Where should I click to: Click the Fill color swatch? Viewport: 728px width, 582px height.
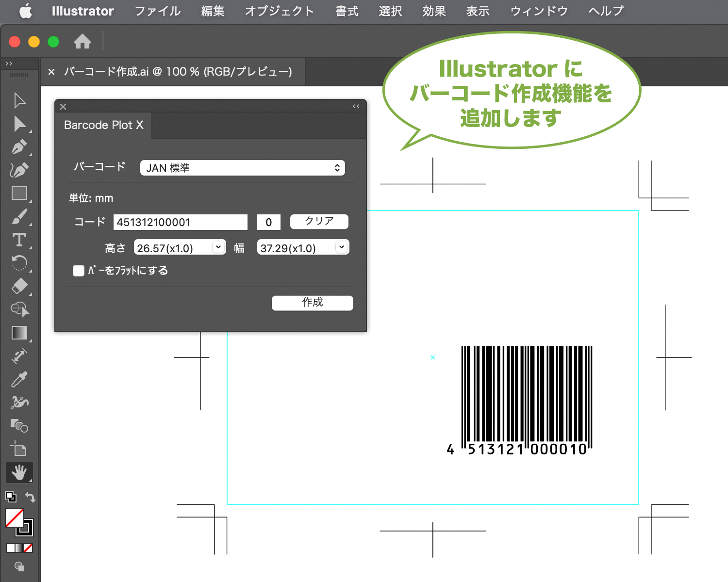coord(15,518)
